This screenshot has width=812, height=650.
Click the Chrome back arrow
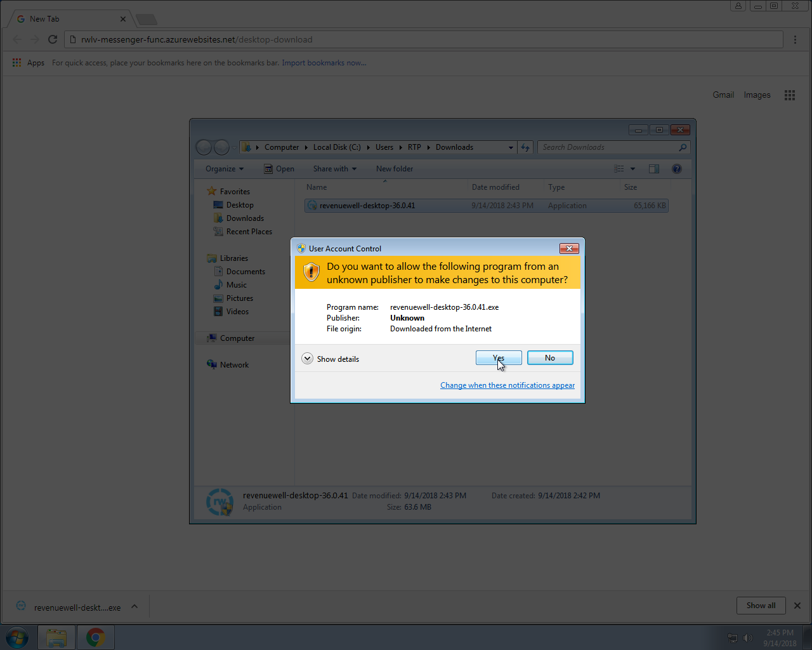click(17, 39)
